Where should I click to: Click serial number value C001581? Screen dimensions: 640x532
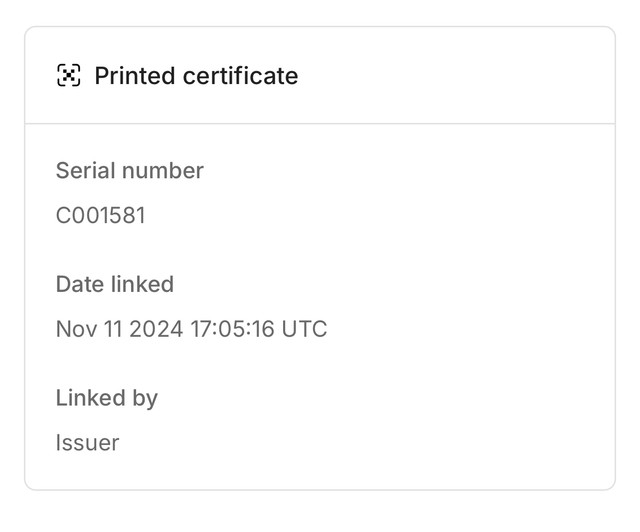pos(100,215)
